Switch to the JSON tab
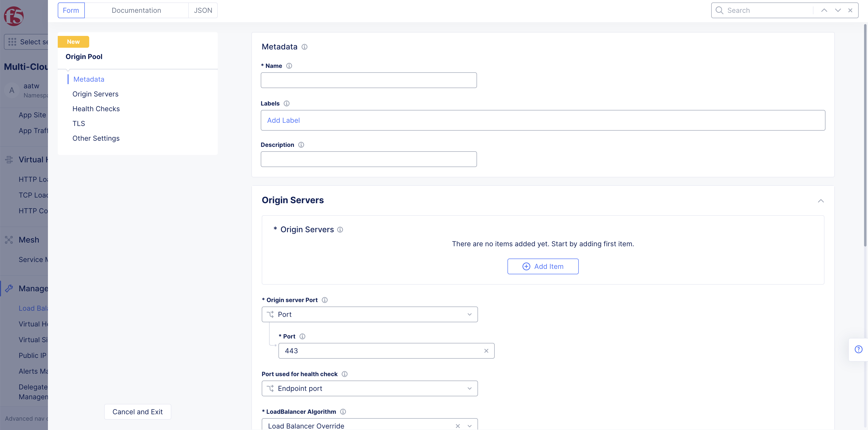868x430 pixels. tap(203, 10)
